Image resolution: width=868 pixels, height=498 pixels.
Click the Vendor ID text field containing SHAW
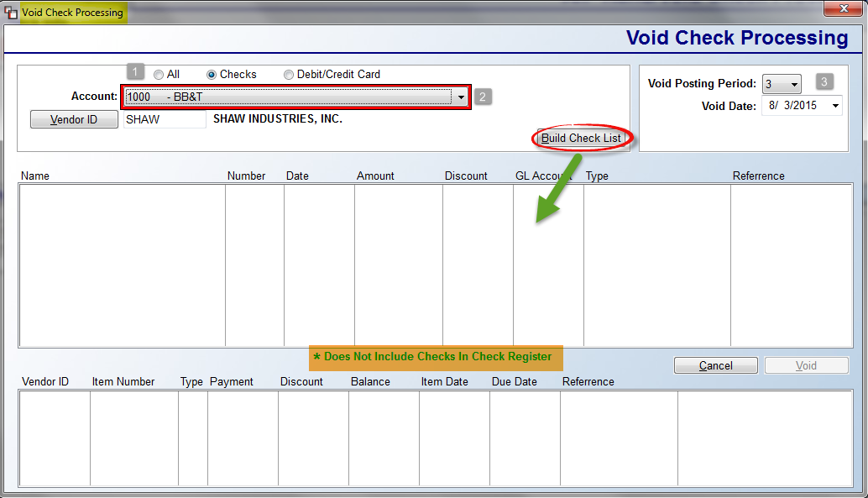click(165, 119)
